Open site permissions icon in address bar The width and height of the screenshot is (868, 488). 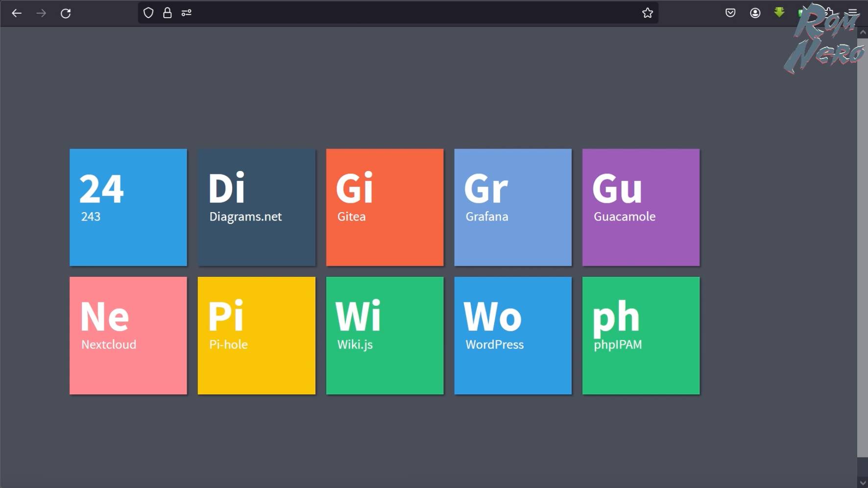coord(187,13)
